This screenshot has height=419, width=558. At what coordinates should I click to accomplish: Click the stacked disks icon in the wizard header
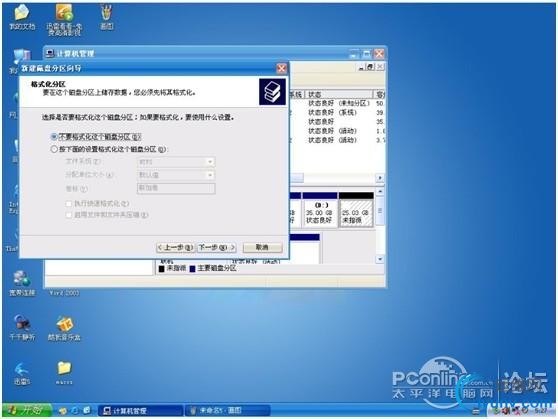click(x=272, y=92)
